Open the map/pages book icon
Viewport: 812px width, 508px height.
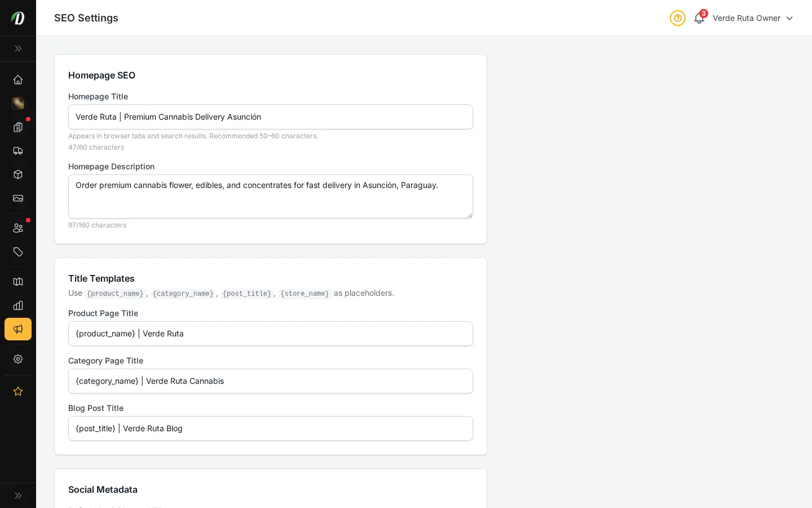click(x=18, y=282)
